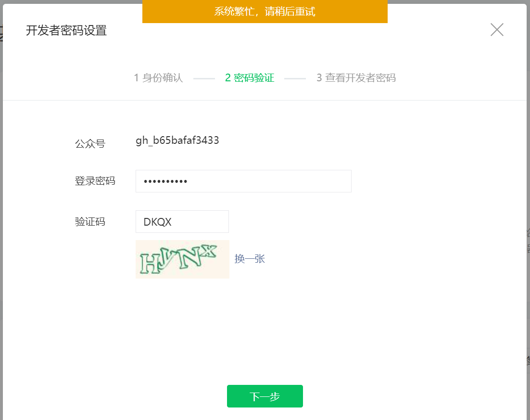Click the typed DKQX captcha text
This screenshot has height=420, width=530.
point(158,222)
